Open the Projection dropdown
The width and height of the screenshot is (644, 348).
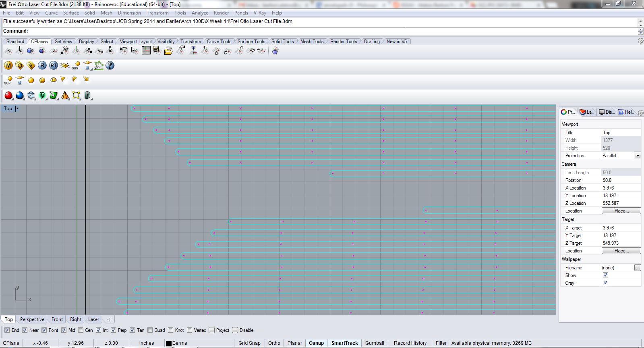point(637,156)
